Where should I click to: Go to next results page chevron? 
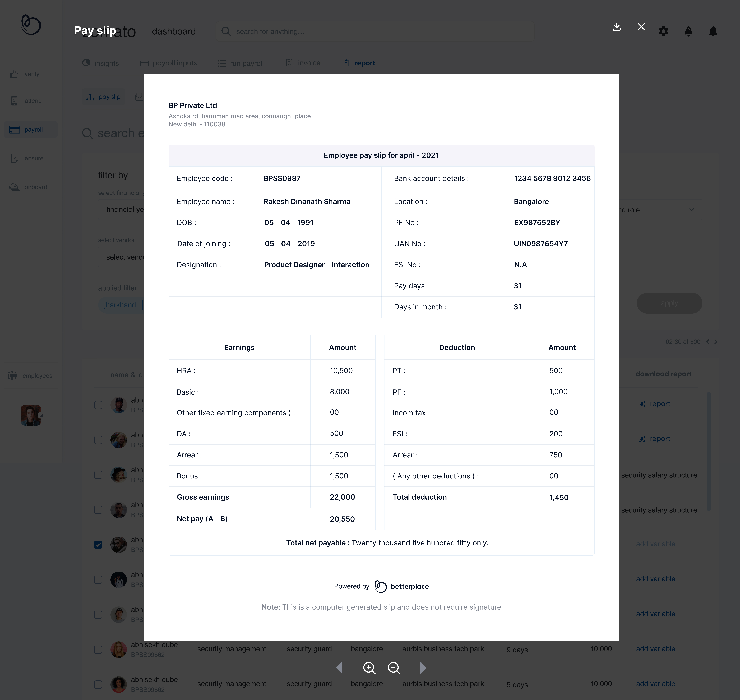tap(716, 342)
